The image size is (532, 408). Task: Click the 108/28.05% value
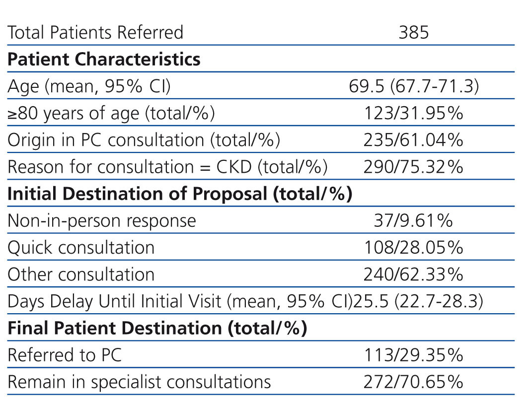tap(413, 247)
